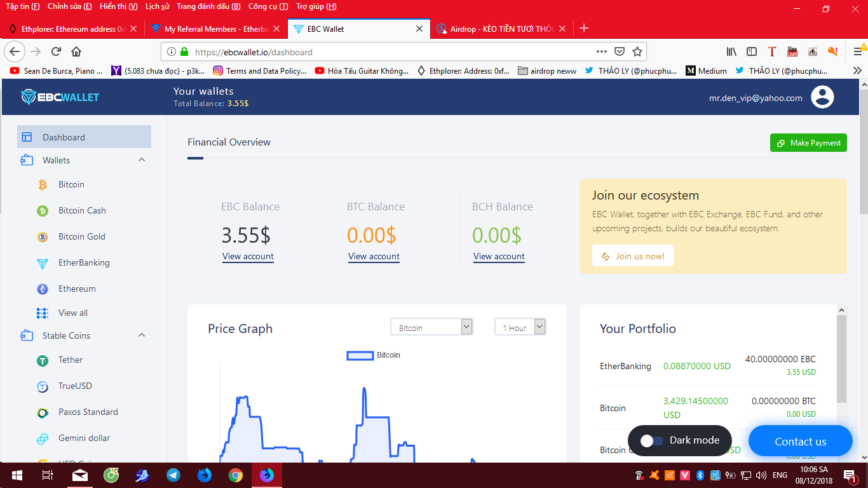
Task: Open the airdrop neww bookmark folder
Action: (x=547, y=71)
